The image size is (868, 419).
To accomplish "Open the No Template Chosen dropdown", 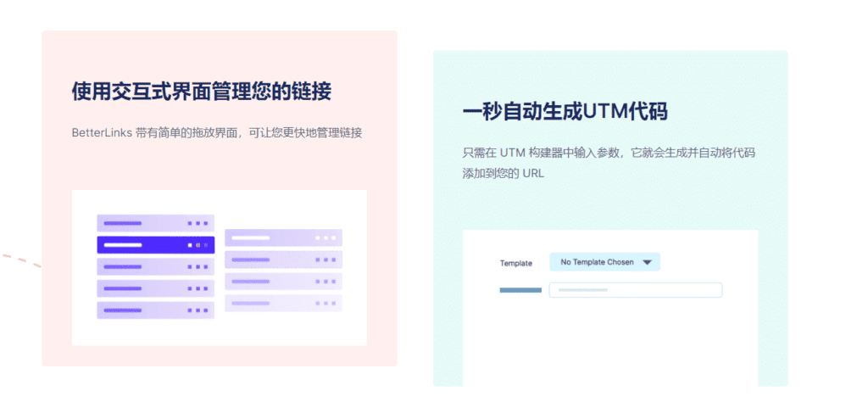I will click(x=604, y=262).
